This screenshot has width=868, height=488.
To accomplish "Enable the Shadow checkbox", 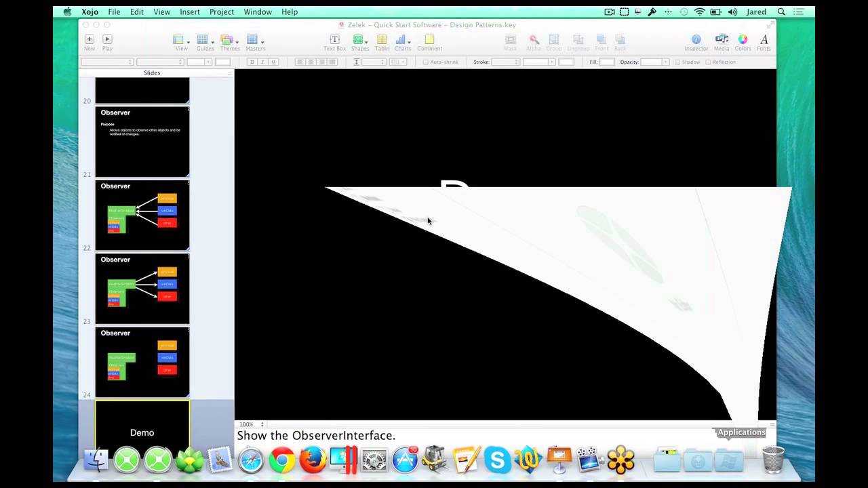I will (677, 62).
